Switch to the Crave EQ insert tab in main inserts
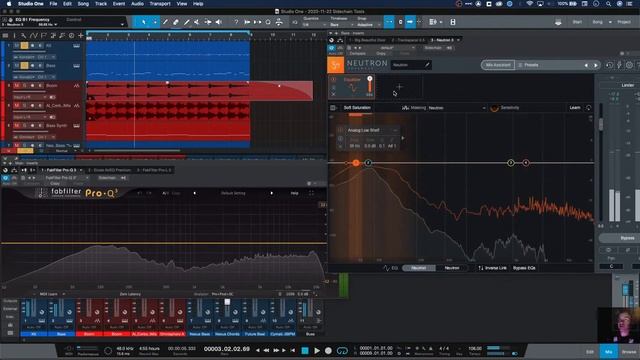640x360 pixels. pos(110,170)
